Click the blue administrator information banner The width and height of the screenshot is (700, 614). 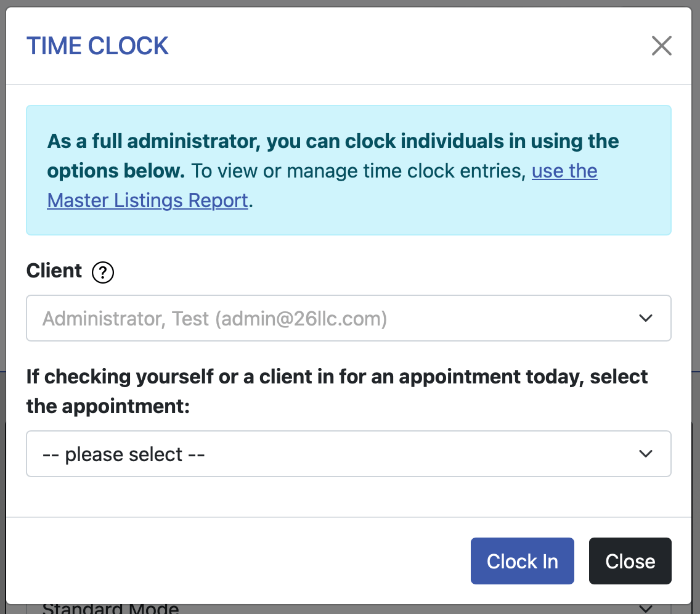point(348,170)
